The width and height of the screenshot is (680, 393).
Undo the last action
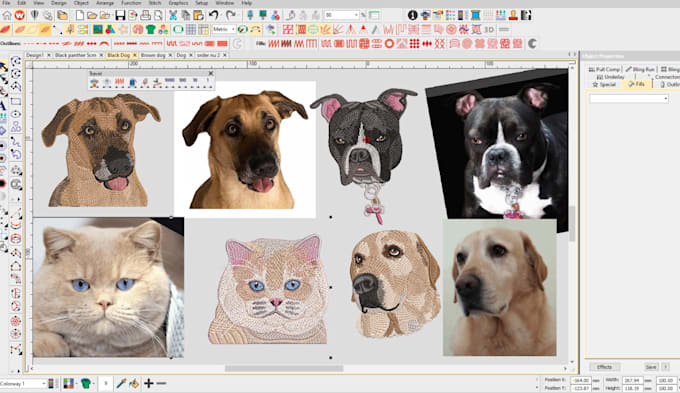pyautogui.click(x=213, y=16)
